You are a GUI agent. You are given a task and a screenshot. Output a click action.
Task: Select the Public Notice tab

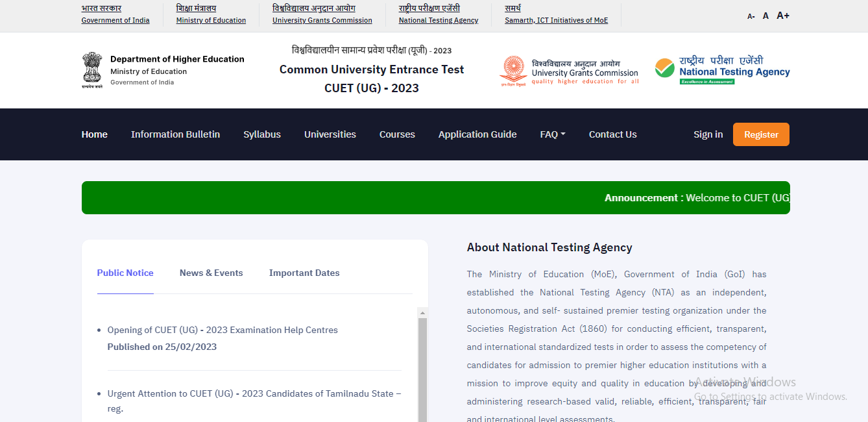pos(125,273)
